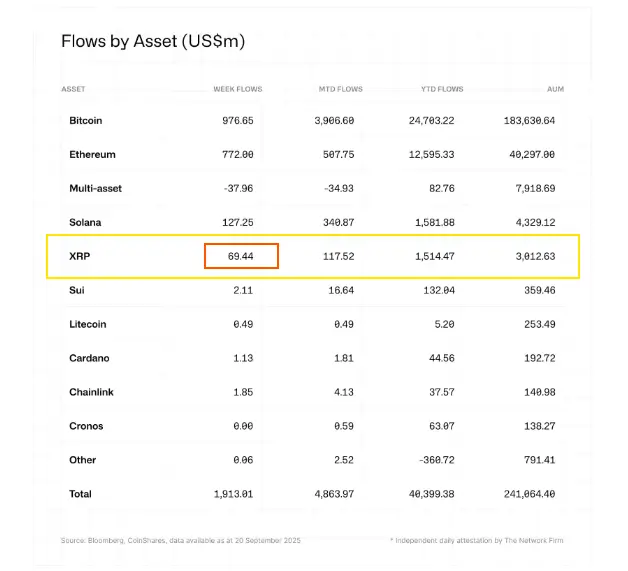Click the XRP week flows value 69.44

pos(240,257)
